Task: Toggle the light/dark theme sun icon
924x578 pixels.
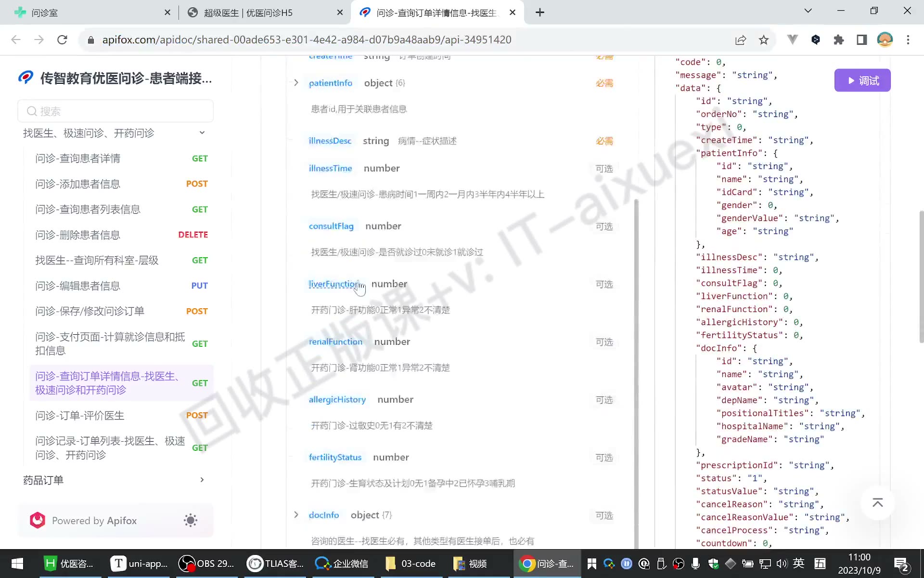Action: point(191,520)
